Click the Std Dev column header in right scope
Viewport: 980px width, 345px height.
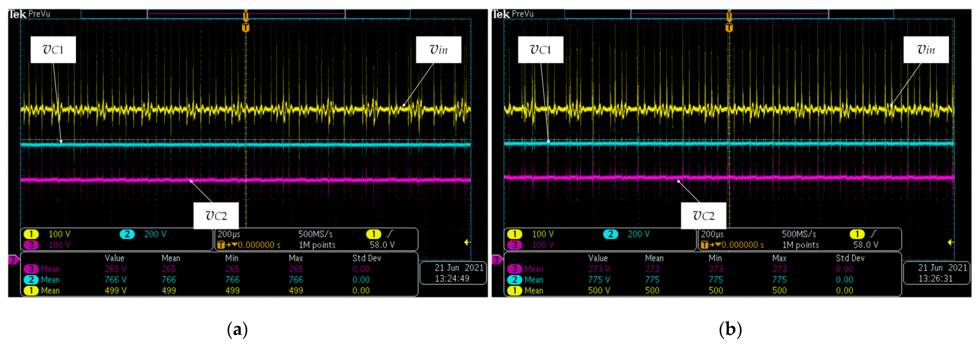point(850,258)
